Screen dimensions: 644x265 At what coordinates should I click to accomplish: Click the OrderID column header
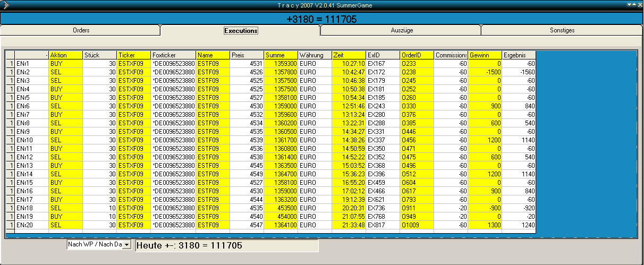[x=417, y=55]
